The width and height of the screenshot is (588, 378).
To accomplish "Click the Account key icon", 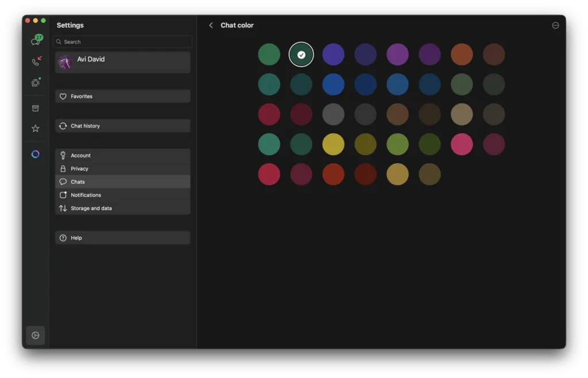I will tap(63, 155).
